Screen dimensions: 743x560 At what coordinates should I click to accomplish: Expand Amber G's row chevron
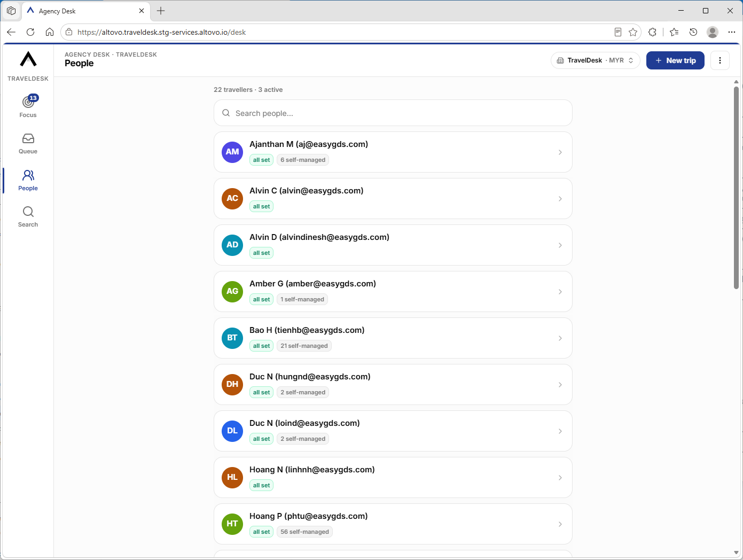click(560, 292)
